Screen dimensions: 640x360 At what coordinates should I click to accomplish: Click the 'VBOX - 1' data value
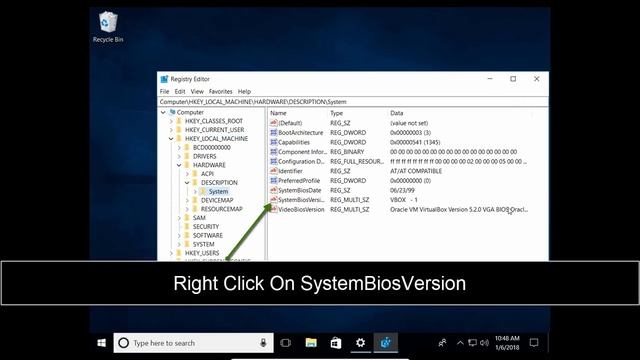[404, 200]
